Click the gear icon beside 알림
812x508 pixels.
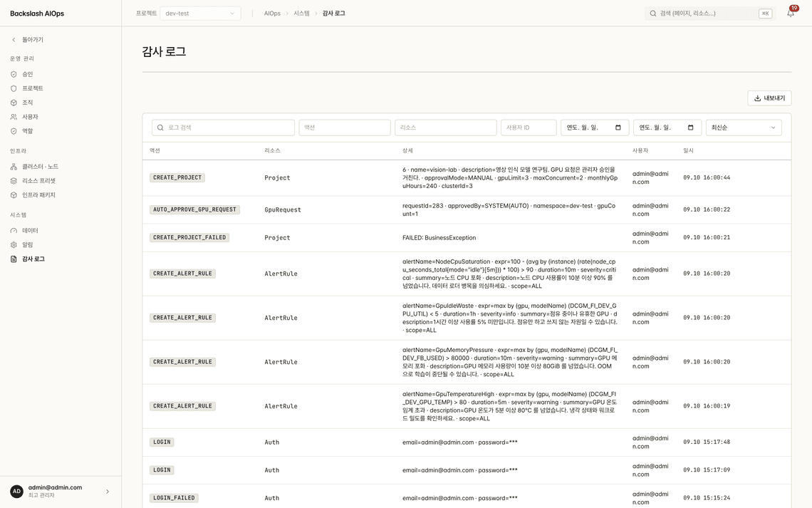[x=14, y=245]
